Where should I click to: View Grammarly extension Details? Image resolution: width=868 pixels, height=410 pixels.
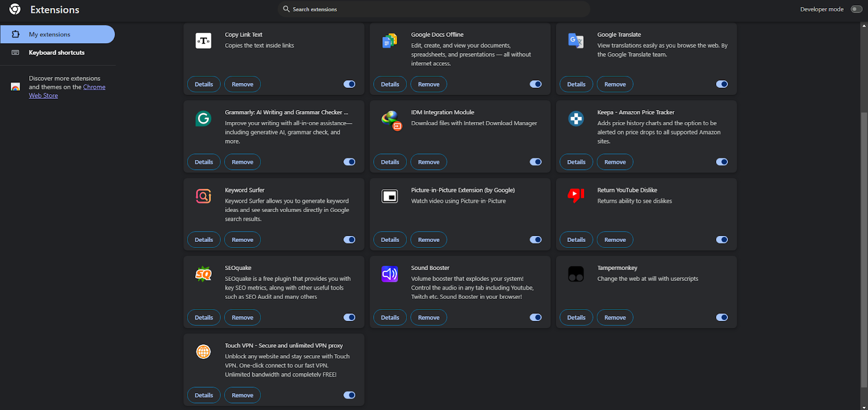204,162
